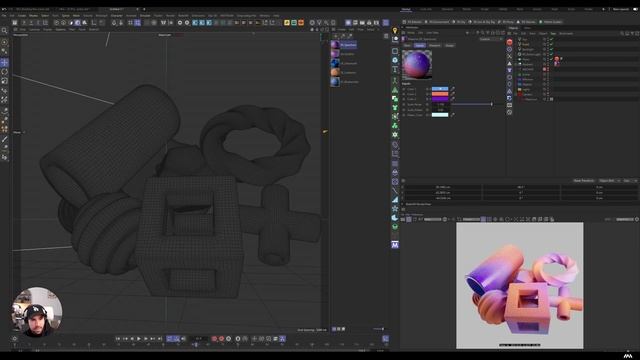The height and width of the screenshot is (360, 640).
Task: Add a text object with T icon
Action: [x=395, y=70]
